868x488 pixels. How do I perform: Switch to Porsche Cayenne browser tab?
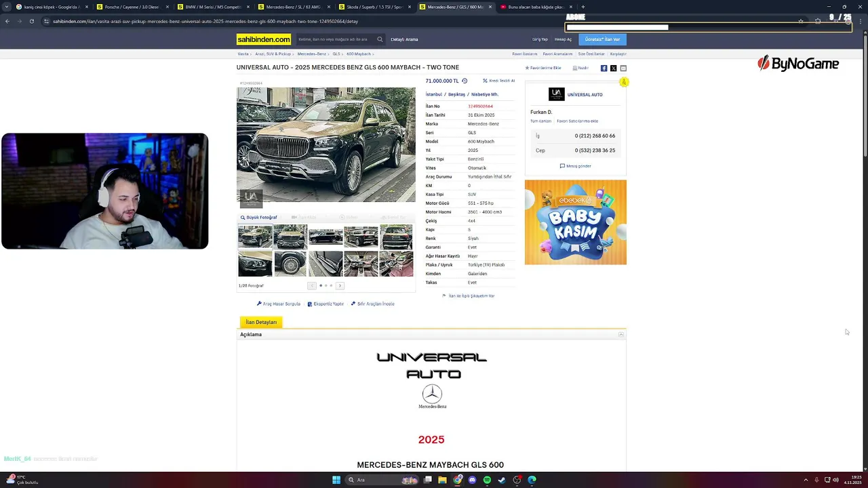coord(132,7)
